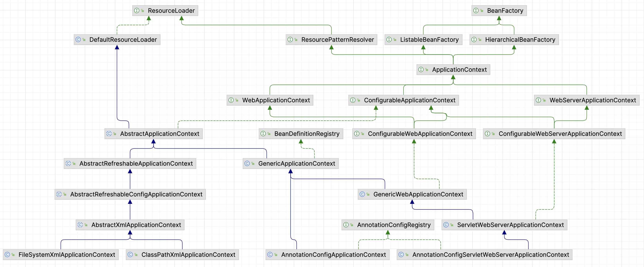Click the BeanFactory interface node
Screen dimensions: 644x267
[x=499, y=11]
